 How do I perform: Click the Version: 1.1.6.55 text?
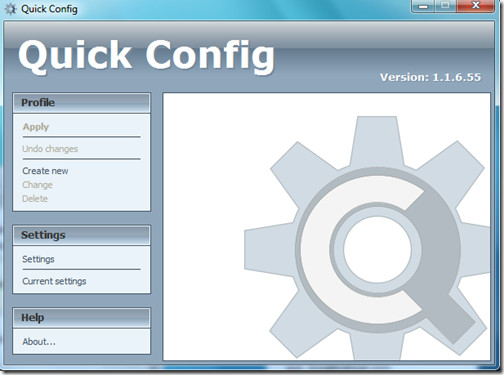click(x=430, y=77)
